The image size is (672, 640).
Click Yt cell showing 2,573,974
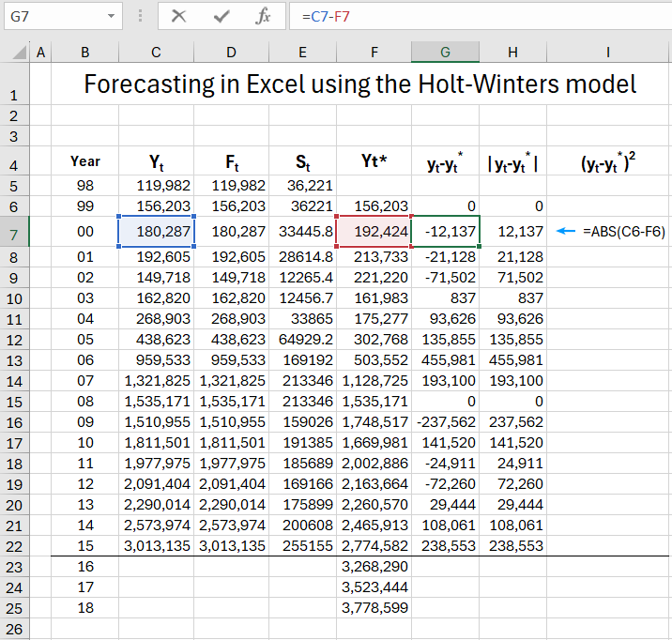pyautogui.click(x=156, y=525)
